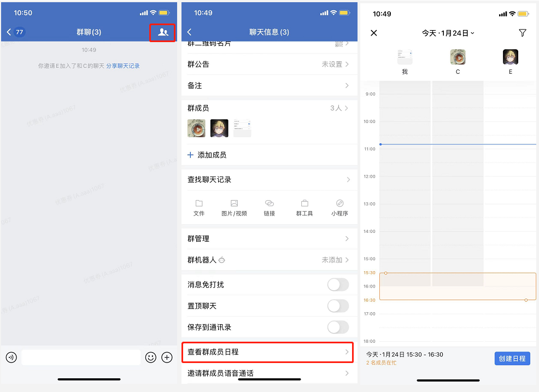The image size is (539, 392).
Task: Tap the filter funnel icon in calendar
Action: 523,33
